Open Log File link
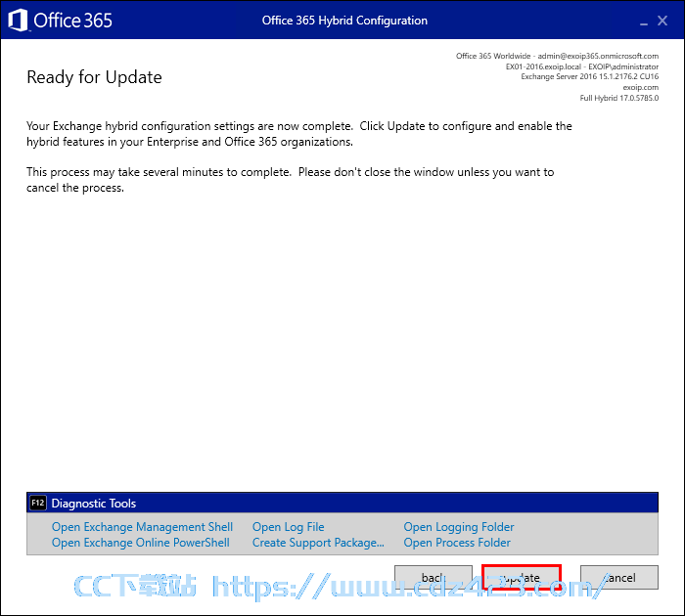This screenshot has width=685, height=616. click(x=288, y=527)
